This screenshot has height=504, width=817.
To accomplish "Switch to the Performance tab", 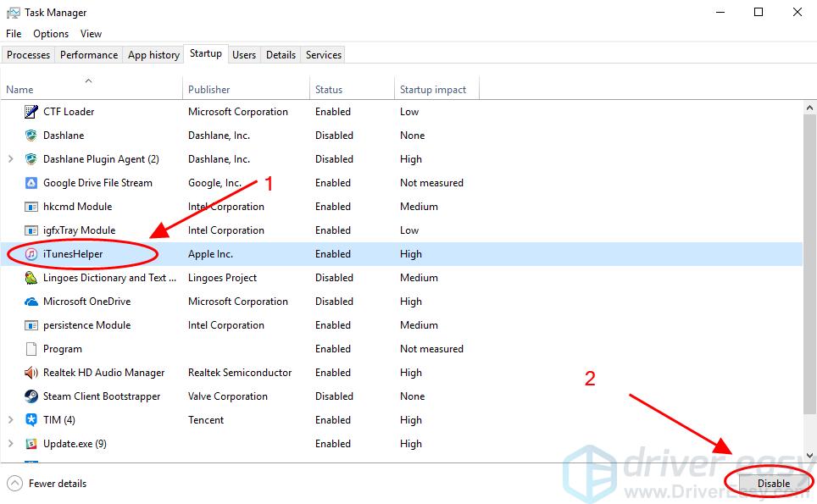I will (88, 54).
